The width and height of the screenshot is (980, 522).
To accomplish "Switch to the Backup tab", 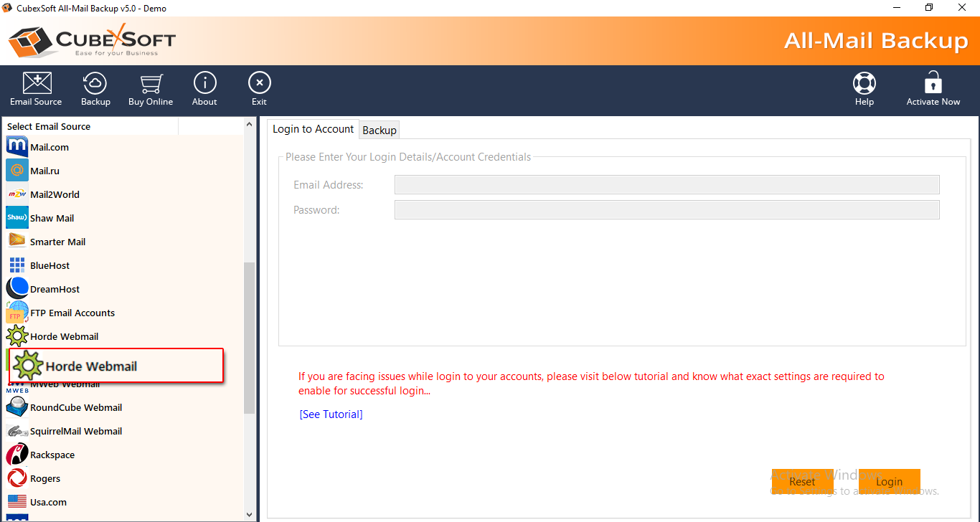I will pyautogui.click(x=380, y=130).
